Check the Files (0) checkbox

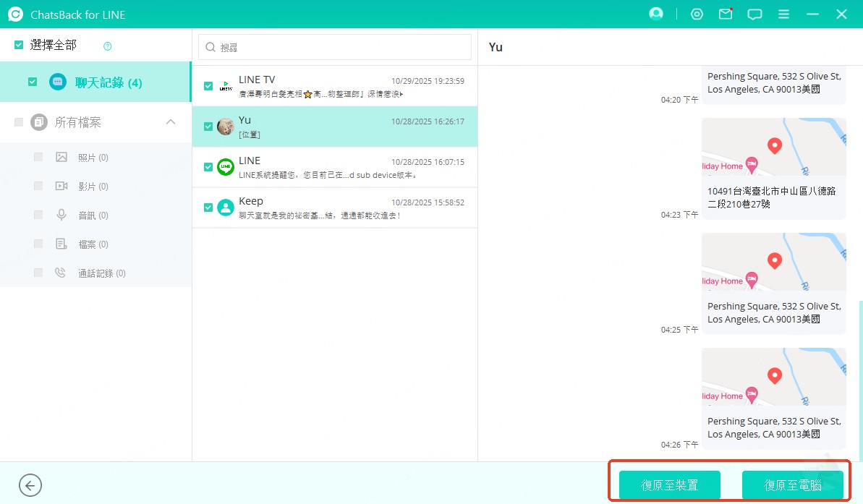point(38,244)
